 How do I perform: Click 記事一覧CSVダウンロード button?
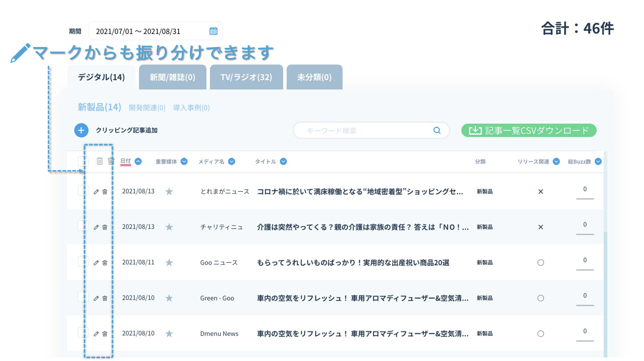529,131
